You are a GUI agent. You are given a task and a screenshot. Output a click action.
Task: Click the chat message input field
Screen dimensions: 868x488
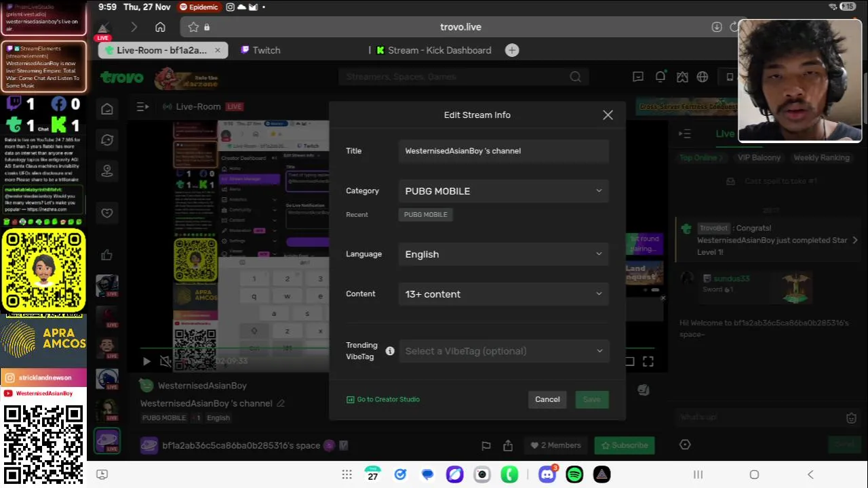[x=758, y=418]
